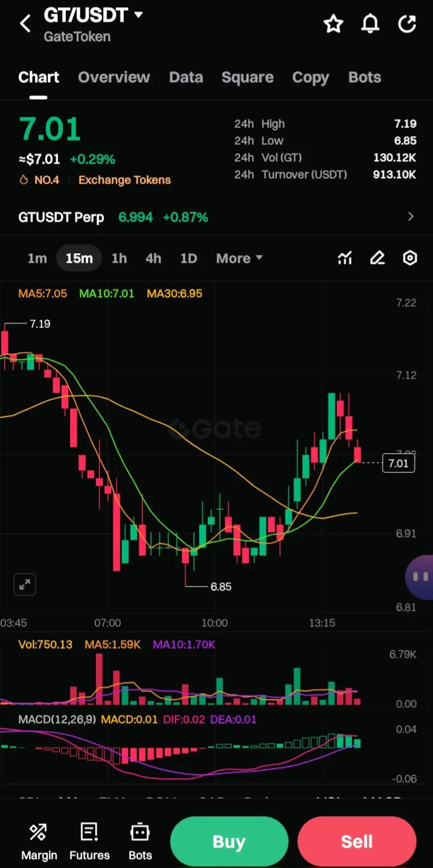Select 1D timeframe
Image resolution: width=433 pixels, height=868 pixels.
coord(189,259)
